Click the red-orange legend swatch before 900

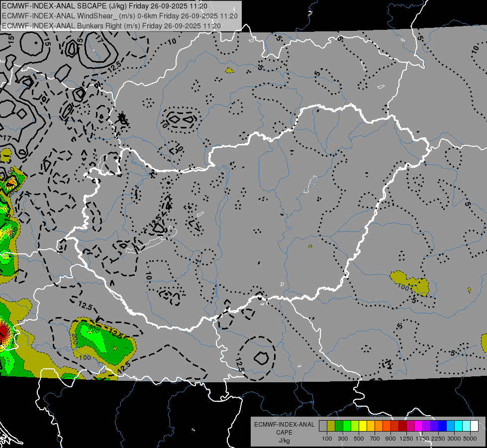point(387,426)
